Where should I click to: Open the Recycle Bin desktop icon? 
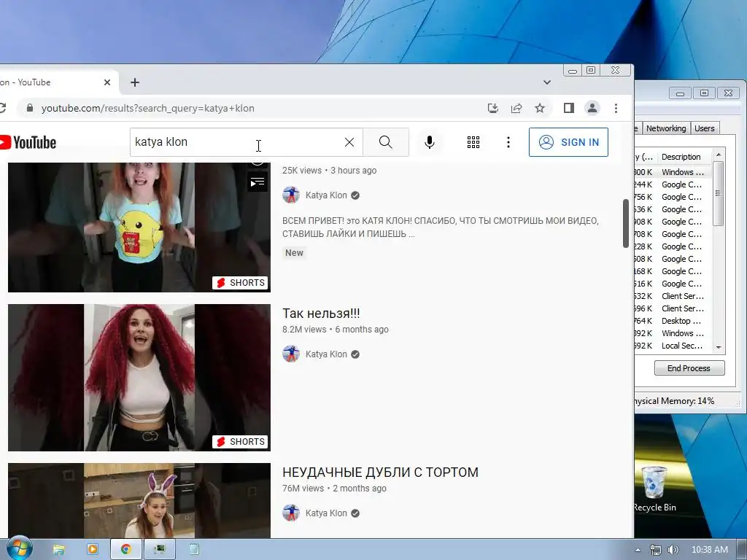654,489
